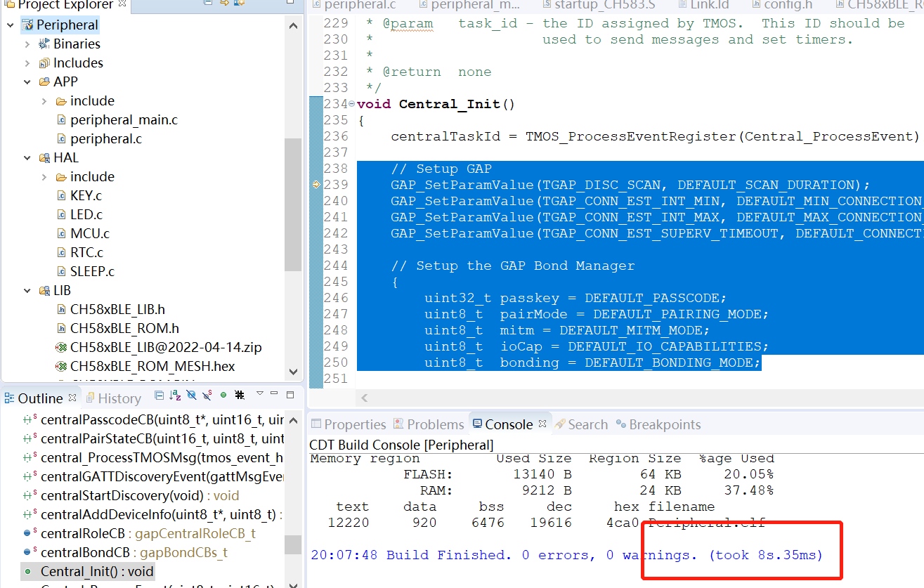Click Hide Fields icon in Outline toolbar

(192, 396)
